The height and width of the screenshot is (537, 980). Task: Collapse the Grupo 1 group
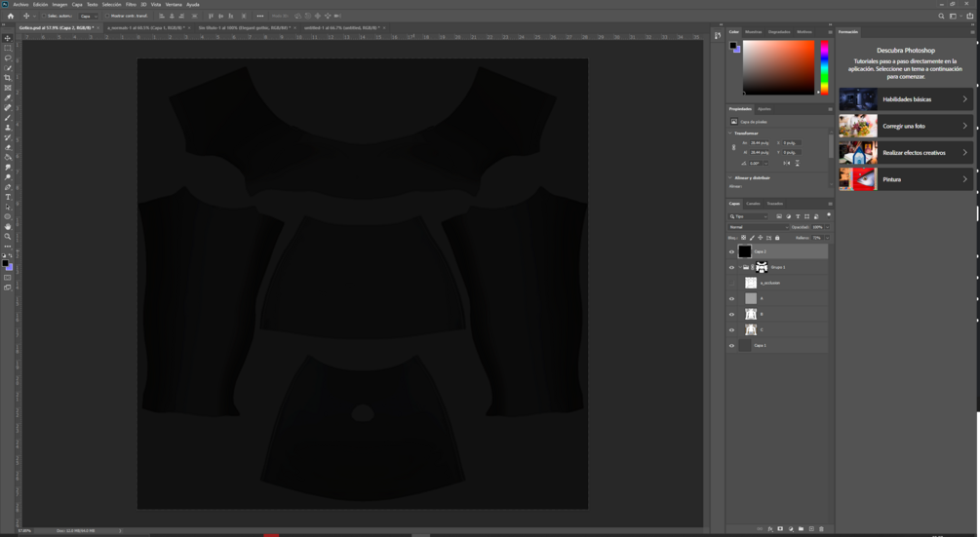[x=740, y=267]
